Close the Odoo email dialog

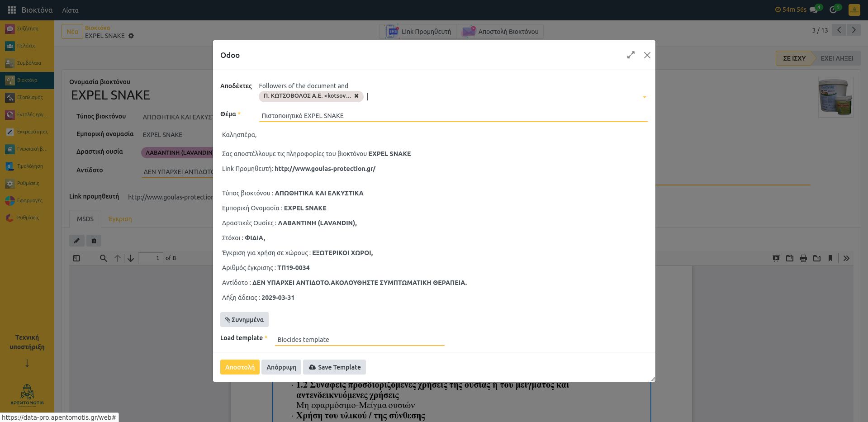coord(647,55)
